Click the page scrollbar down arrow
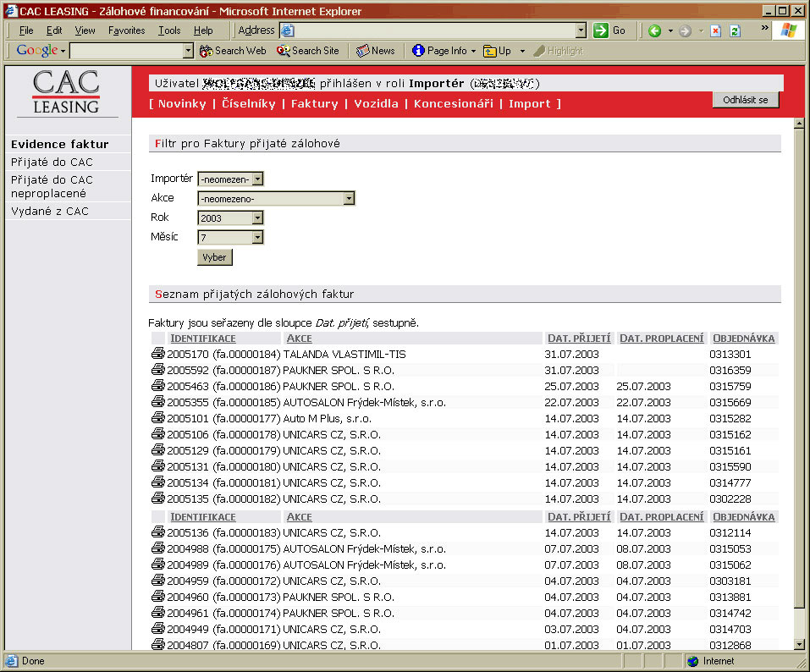 799,644
